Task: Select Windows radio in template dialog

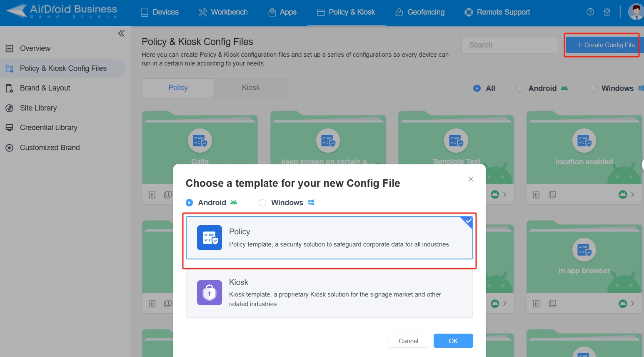Action: tap(262, 203)
